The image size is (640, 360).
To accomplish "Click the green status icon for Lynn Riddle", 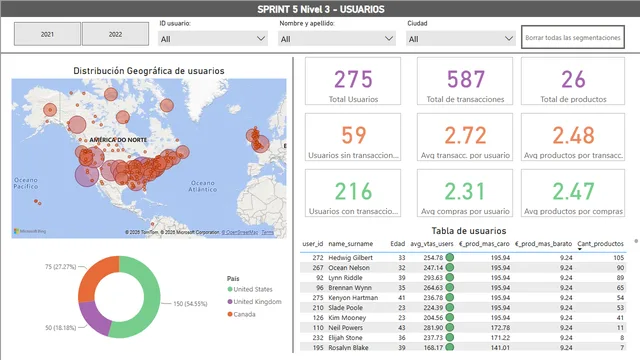I will pos(449,278).
